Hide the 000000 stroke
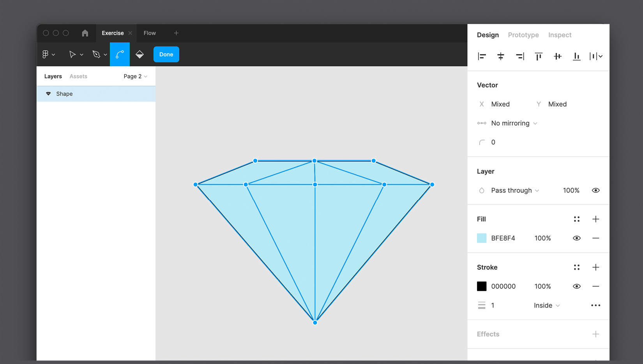This screenshot has width=643, height=364. click(577, 286)
